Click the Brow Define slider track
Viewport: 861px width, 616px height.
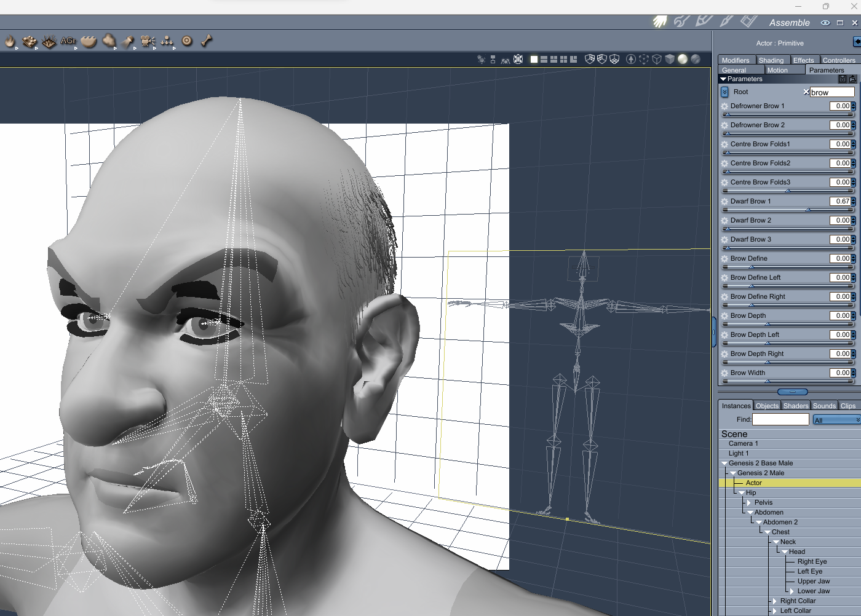point(788,267)
